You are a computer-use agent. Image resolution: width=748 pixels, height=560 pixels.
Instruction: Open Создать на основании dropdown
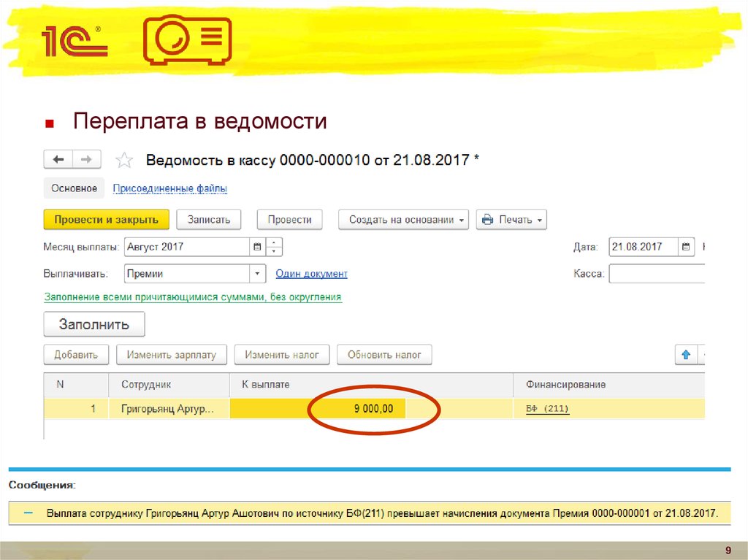pos(403,220)
